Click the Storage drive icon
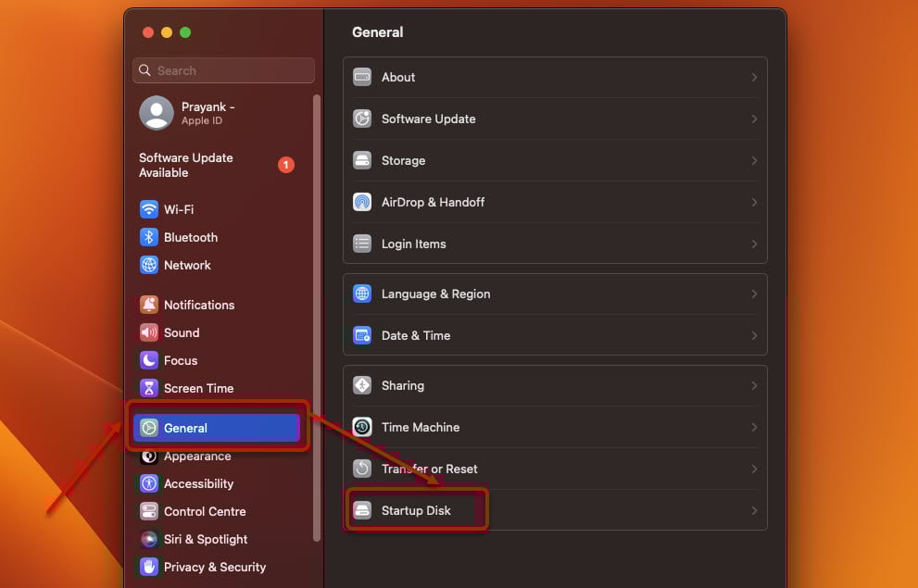Screen dimensions: 918x588 point(362,160)
